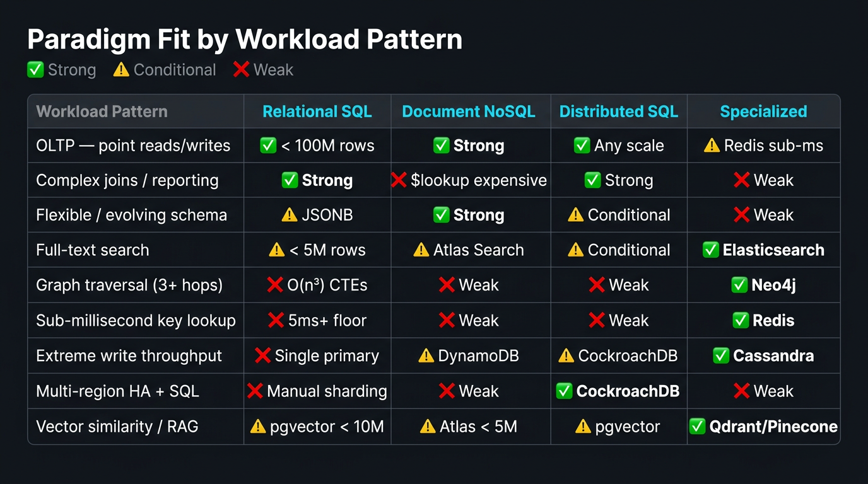The width and height of the screenshot is (868, 484).
Task: Click the green check icon beside legend 'Strong'
Action: (x=35, y=70)
